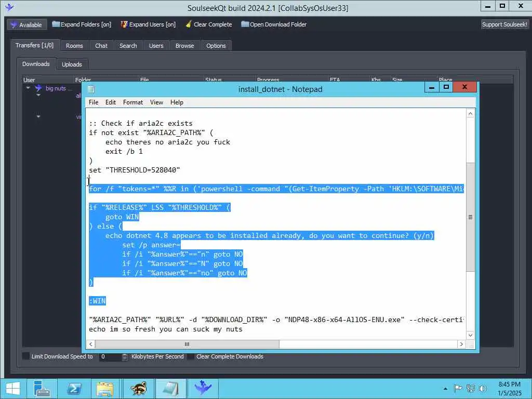Open Notepad File menu

click(x=94, y=102)
